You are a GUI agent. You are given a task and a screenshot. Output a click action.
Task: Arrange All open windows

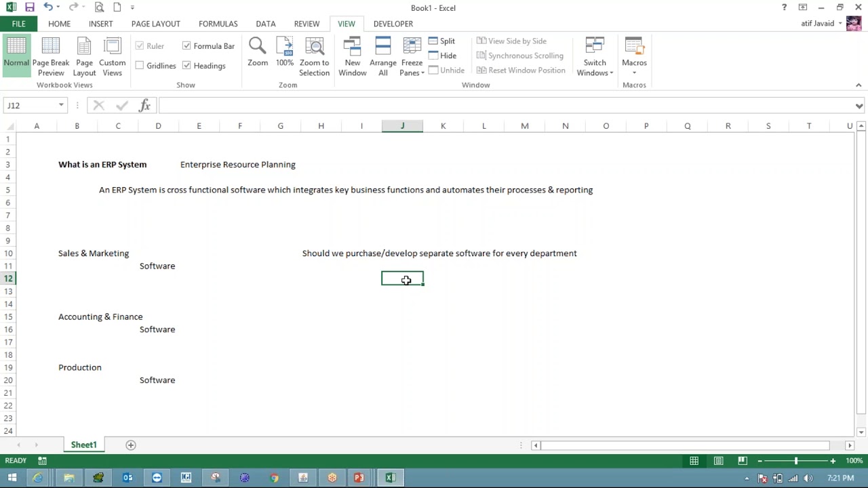point(383,56)
